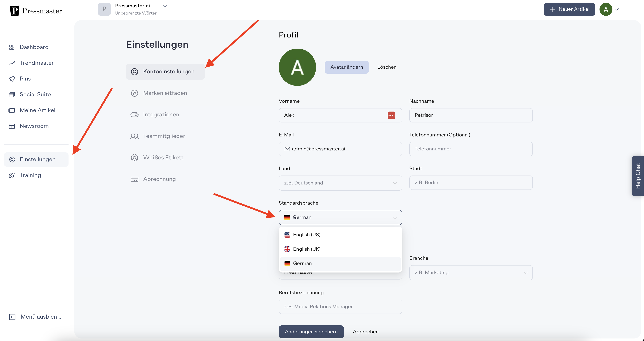Open Abrechnung settings section

click(165, 179)
